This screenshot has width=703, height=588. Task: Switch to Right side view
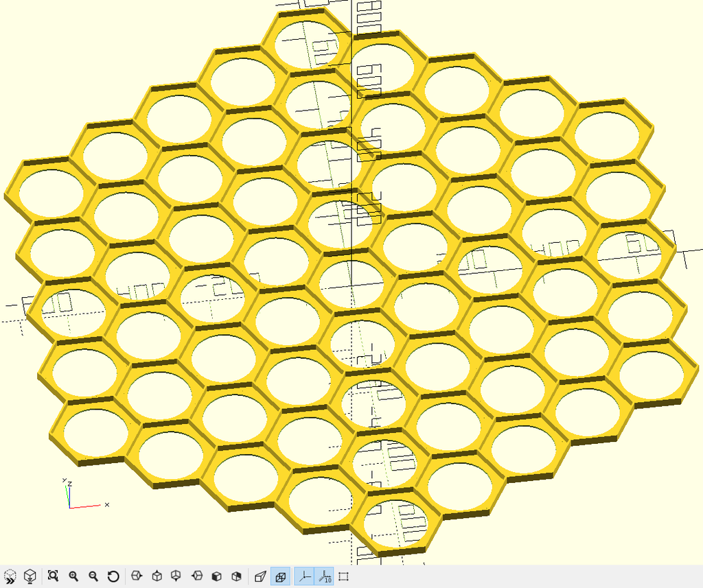[137, 576]
